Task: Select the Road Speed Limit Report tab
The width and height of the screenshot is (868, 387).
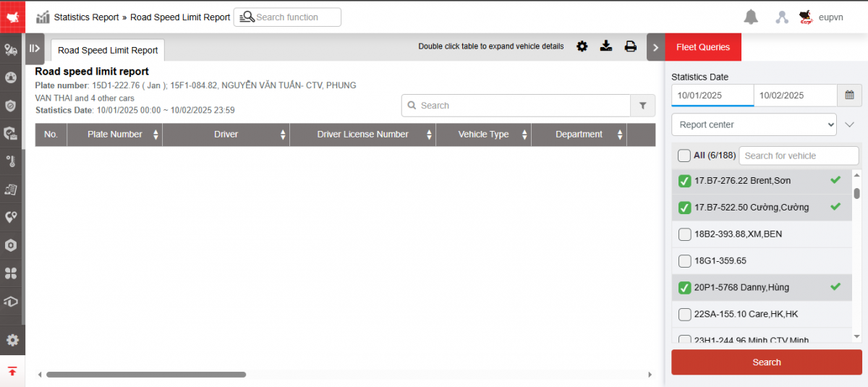Action: (x=108, y=51)
